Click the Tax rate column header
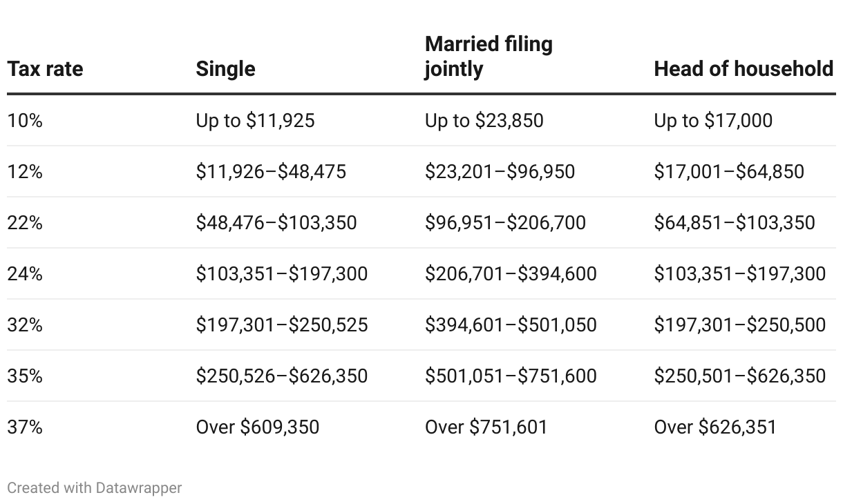Screen dimensions: 843x504 point(45,69)
